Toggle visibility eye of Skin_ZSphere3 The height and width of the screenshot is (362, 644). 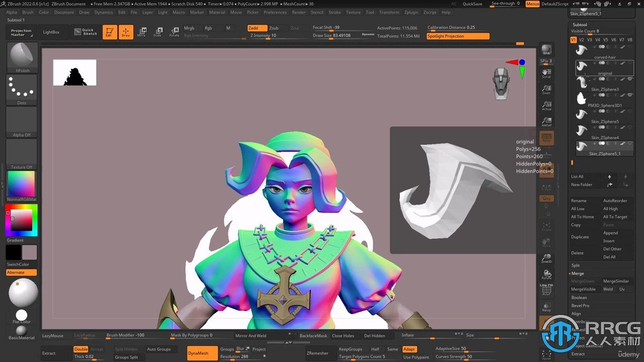(630, 79)
